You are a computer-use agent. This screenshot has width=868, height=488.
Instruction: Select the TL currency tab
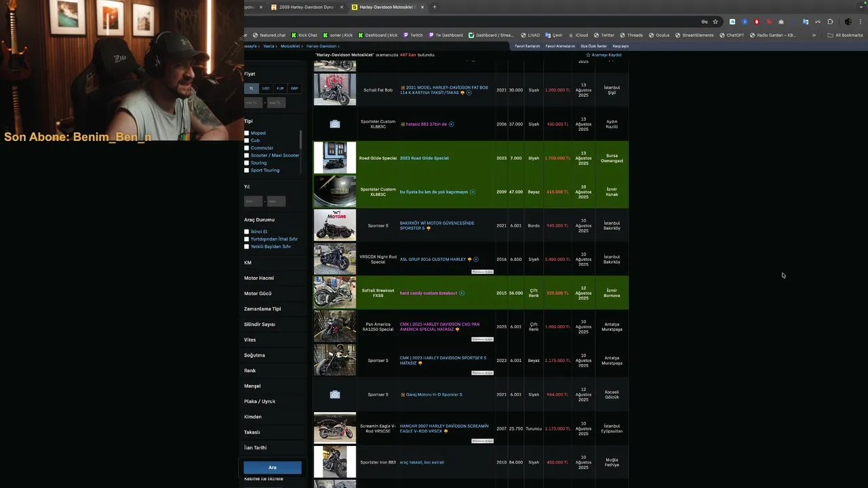click(252, 88)
